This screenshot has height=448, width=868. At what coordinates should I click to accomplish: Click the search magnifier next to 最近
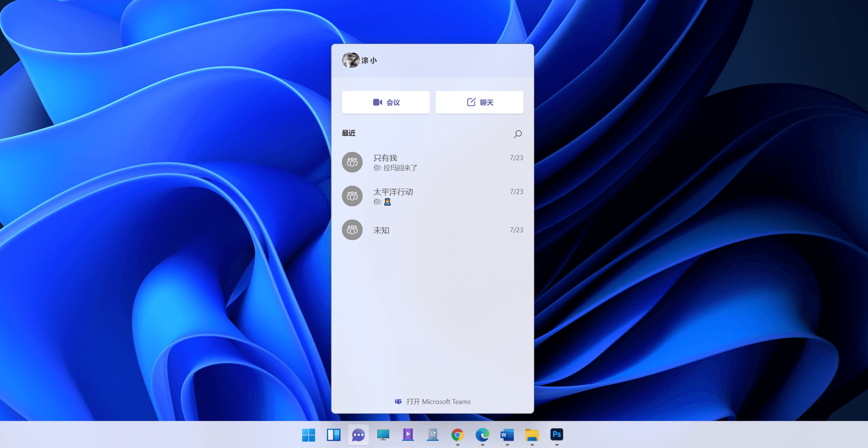point(517,134)
